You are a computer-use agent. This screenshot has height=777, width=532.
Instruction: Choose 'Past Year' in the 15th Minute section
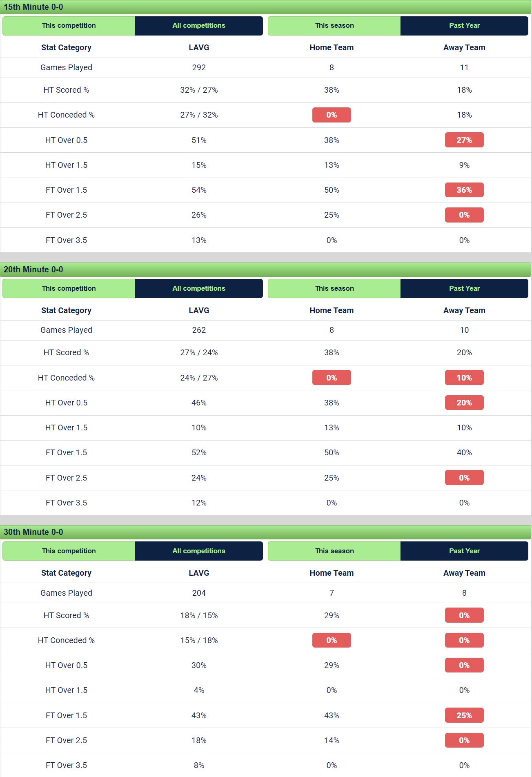(x=464, y=26)
